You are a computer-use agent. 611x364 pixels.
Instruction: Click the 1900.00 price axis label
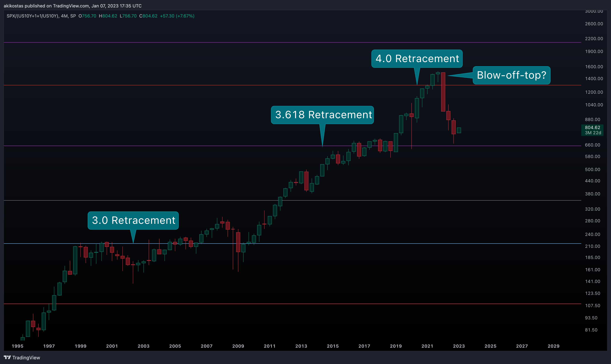[594, 51]
